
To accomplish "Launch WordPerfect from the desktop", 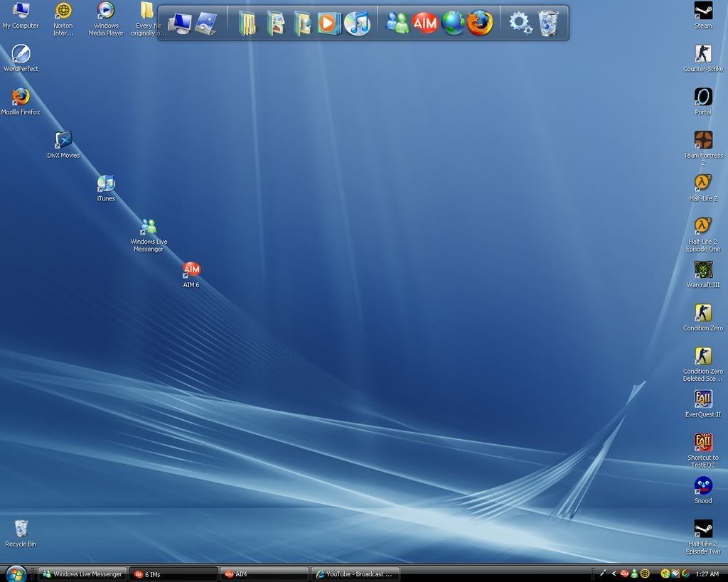I will point(21,58).
